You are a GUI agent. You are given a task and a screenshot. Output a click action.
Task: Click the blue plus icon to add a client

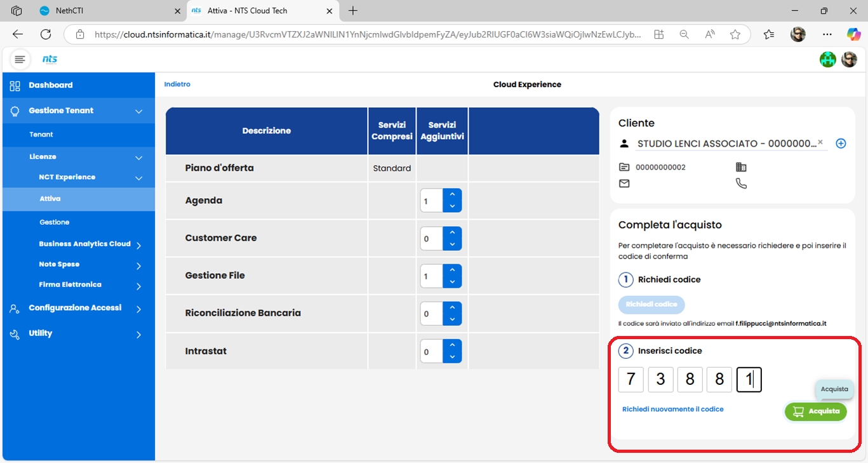coord(841,144)
